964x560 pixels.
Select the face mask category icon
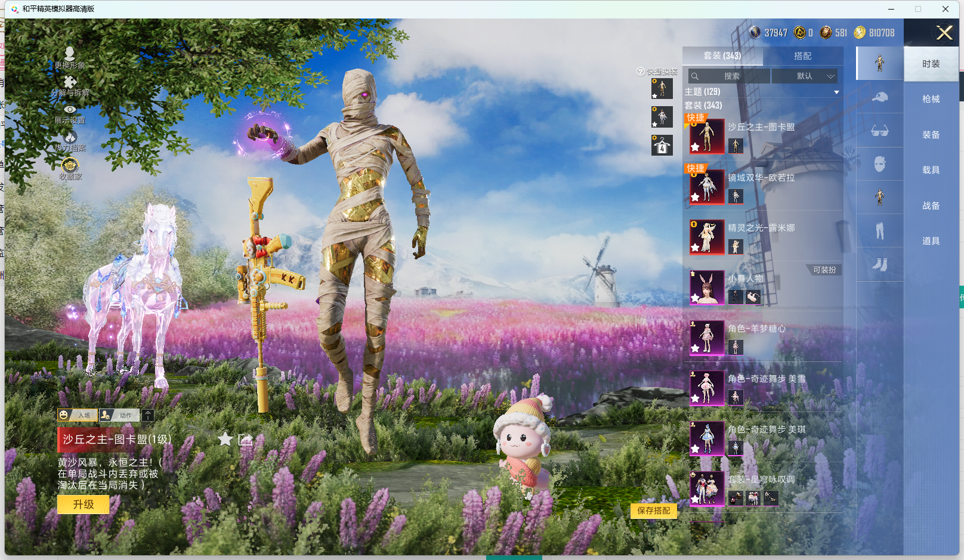pos(879,164)
